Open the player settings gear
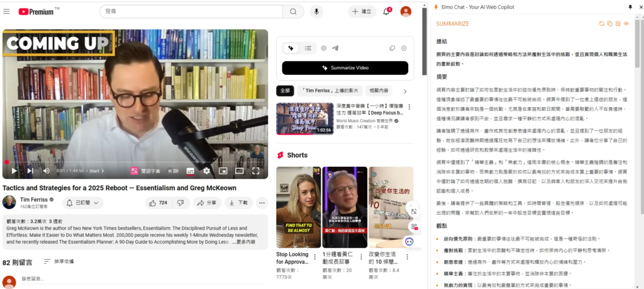Viewport: 644px width, 289px height. 206,171
